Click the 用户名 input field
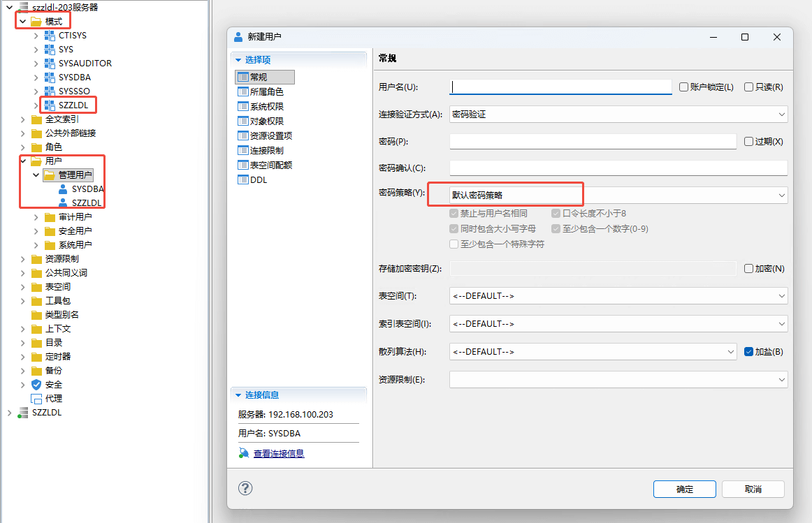The image size is (812, 523). [x=560, y=87]
